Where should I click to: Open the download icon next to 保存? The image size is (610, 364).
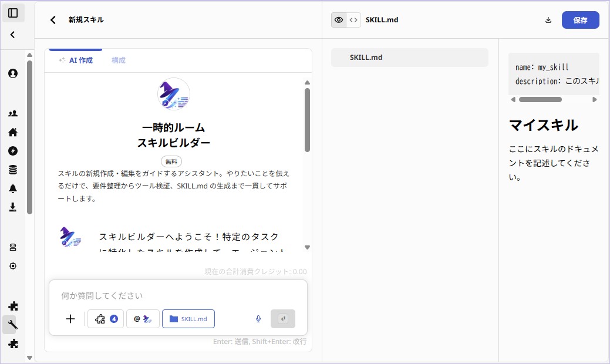click(x=548, y=19)
